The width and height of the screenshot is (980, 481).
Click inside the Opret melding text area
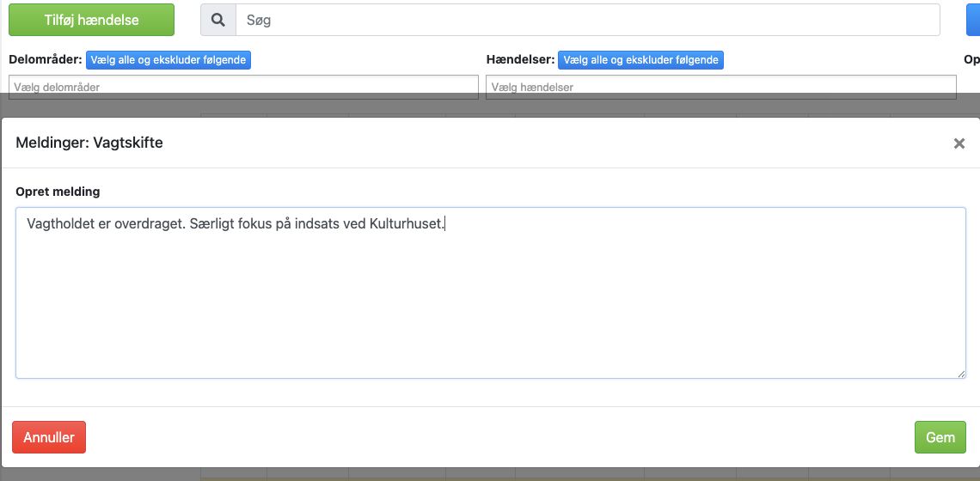(x=491, y=293)
